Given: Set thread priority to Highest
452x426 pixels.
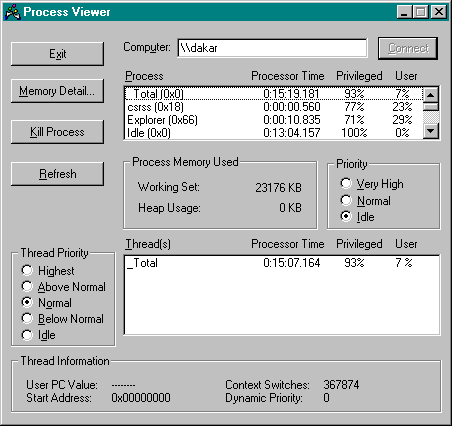Looking at the screenshot, I should 27,270.
